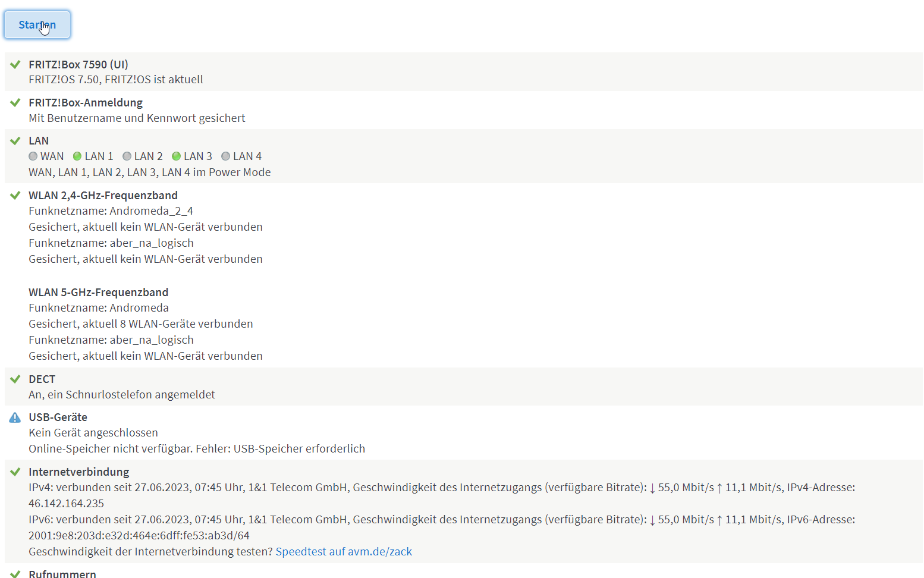The image size is (924, 578).
Task: Click the Funknetzname Andromeda_2_4 line
Action: click(x=111, y=211)
